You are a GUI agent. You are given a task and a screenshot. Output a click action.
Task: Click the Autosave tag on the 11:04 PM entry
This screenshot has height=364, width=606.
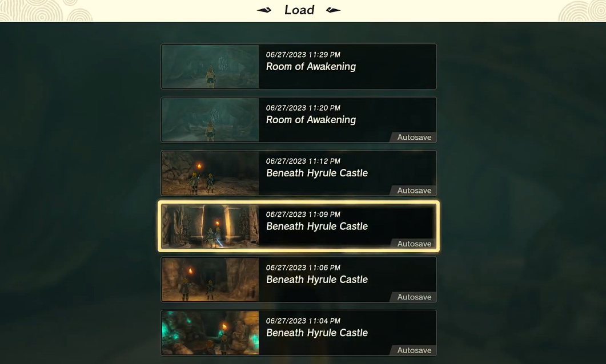(413, 350)
